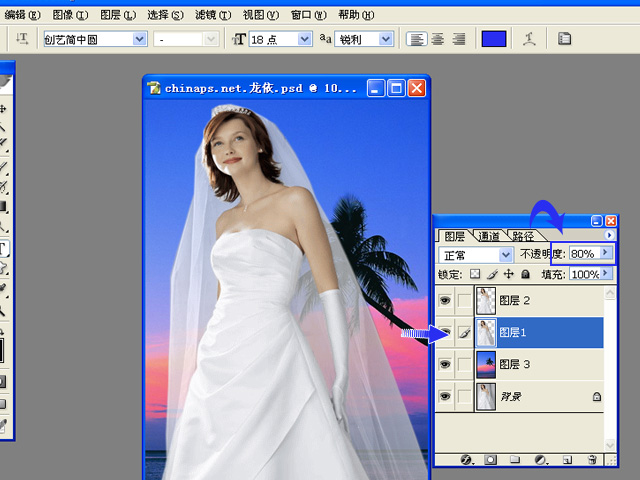Select the 图层1 layer row
The image size is (640, 480).
tap(519, 333)
